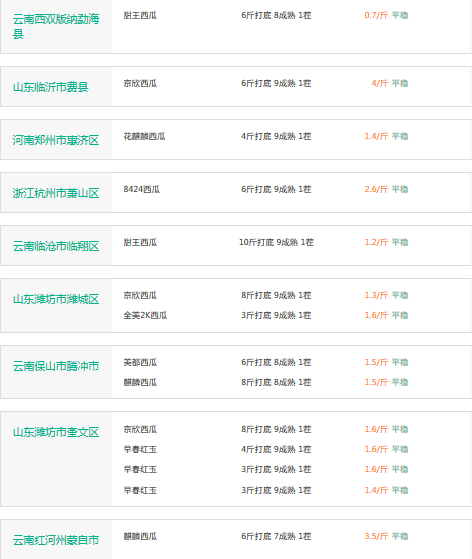
Task: Select 云南保山市腾冲市 region link
Action: 56,366
